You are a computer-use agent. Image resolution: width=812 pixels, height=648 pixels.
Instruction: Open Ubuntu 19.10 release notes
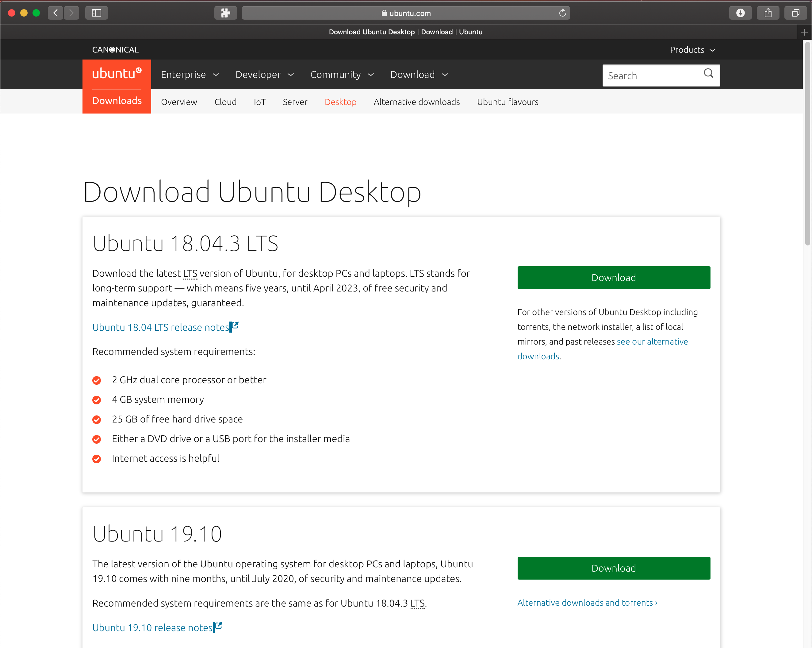(x=152, y=628)
